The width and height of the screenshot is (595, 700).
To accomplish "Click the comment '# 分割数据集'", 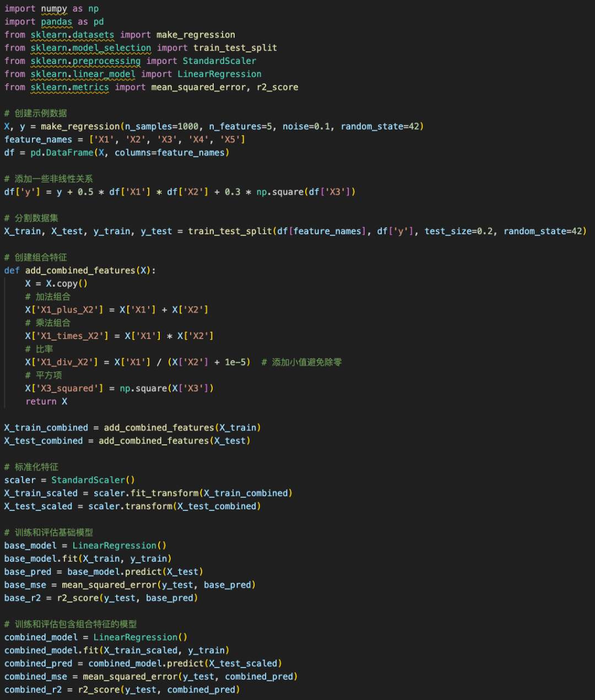I will (31, 218).
